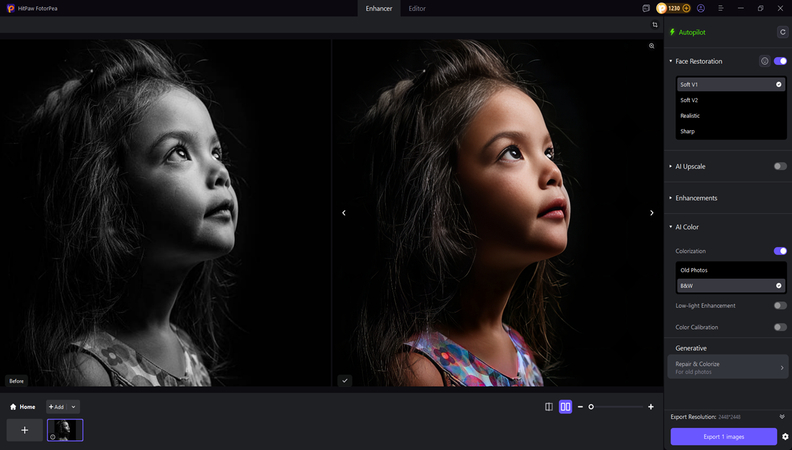Viewport: 792px width, 450px height.
Task: Open the feedback window icon in title bar
Action: coord(646,8)
